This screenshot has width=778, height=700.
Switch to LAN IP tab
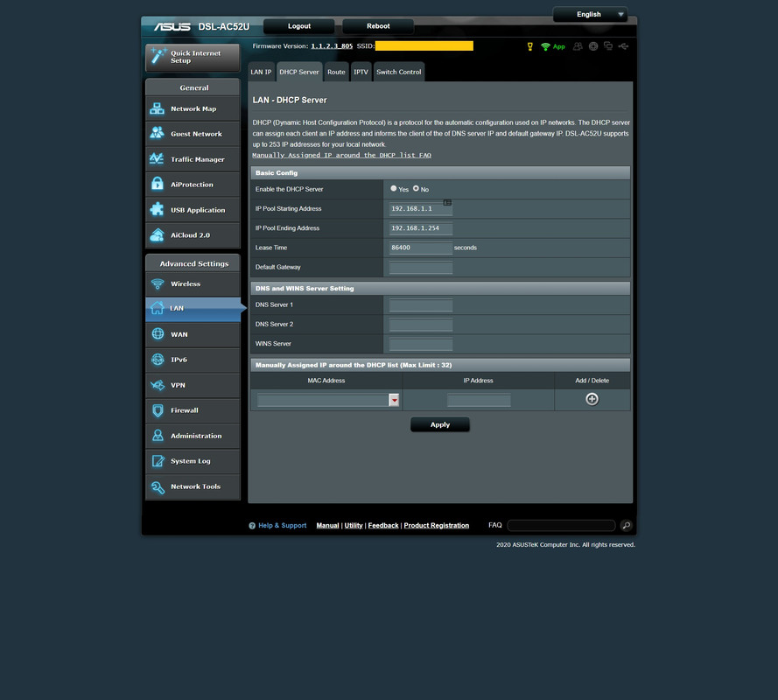pos(261,72)
